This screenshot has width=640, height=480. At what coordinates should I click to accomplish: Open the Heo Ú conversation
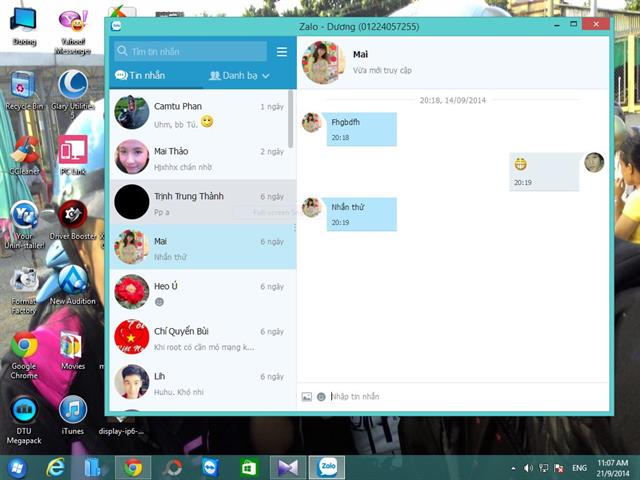click(202, 292)
